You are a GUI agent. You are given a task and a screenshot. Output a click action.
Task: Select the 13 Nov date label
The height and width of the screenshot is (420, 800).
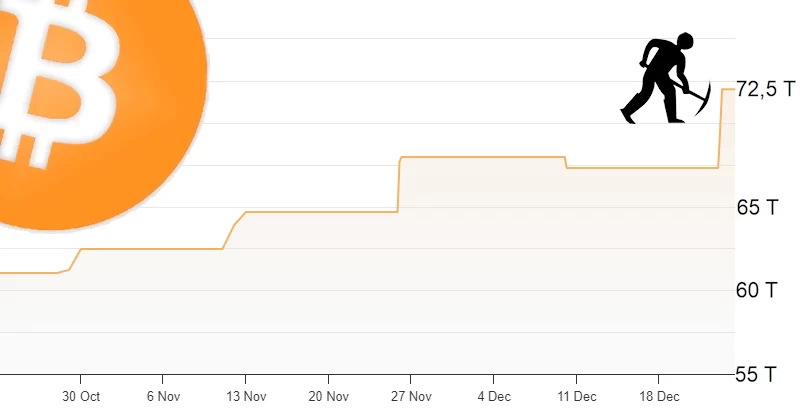pos(246,396)
